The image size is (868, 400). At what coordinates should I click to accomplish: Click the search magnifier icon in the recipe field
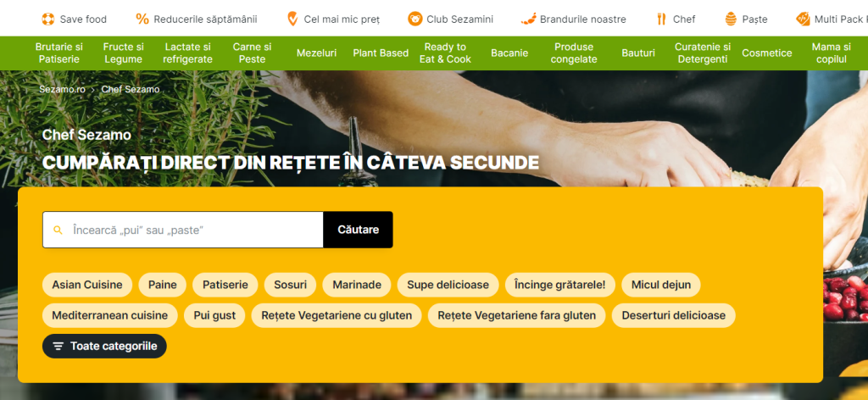58,230
